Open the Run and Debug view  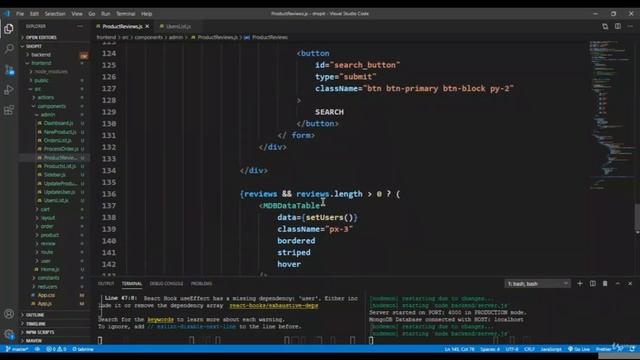pos(9,90)
